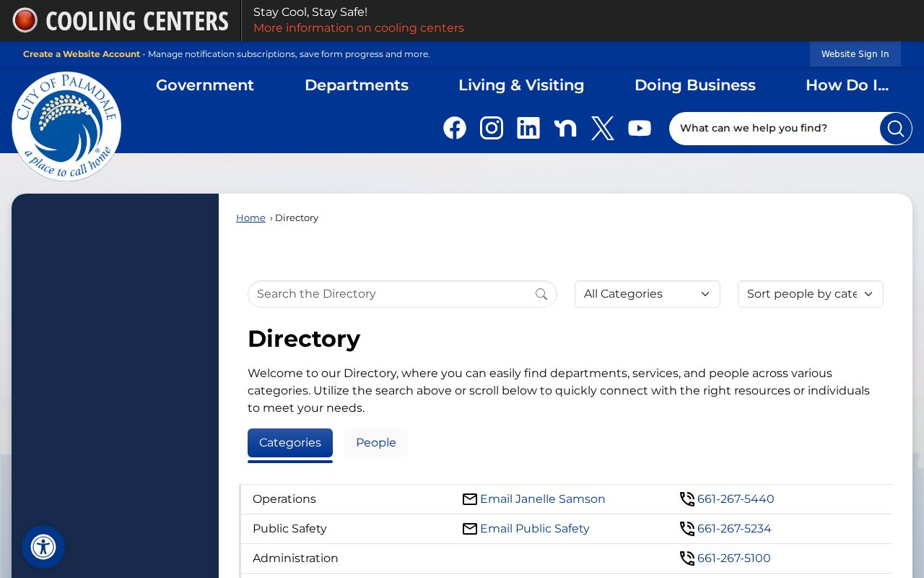Call Operations at 661-267-5440

click(736, 499)
